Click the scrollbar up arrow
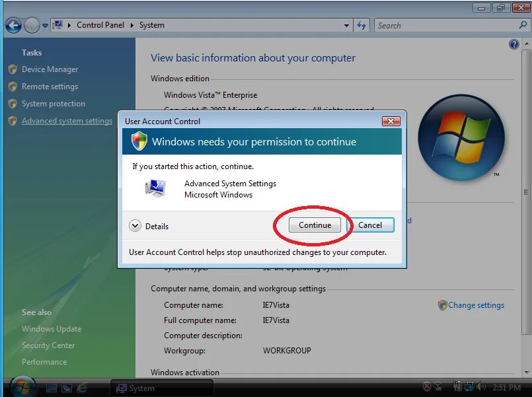532x397 pixels. tap(526, 44)
